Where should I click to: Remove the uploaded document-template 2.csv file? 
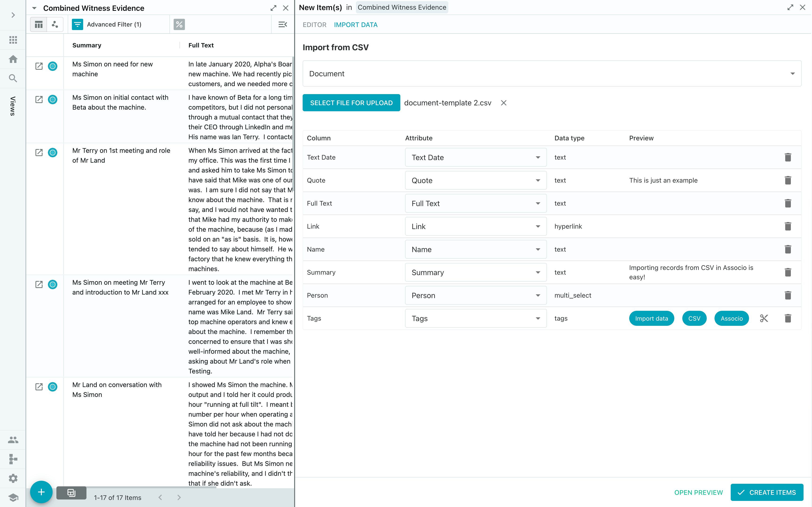click(x=503, y=103)
